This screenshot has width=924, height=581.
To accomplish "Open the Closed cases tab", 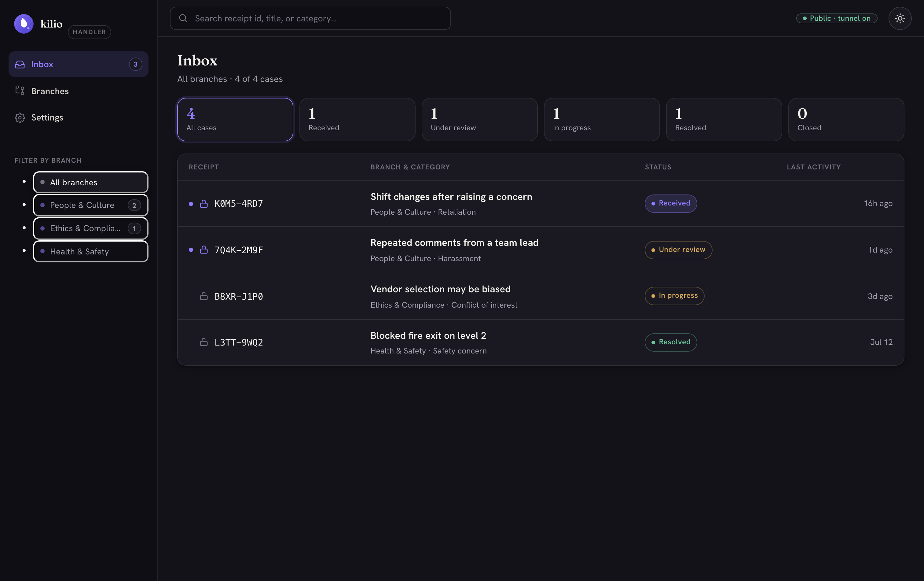I will [x=846, y=120].
